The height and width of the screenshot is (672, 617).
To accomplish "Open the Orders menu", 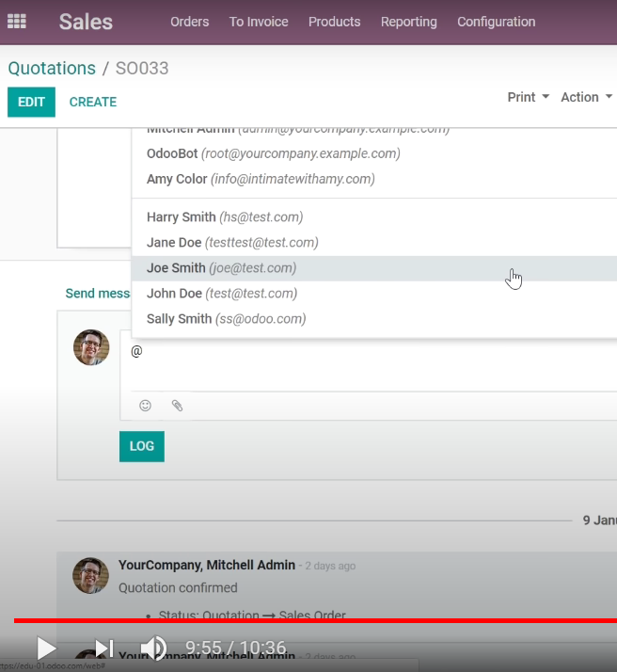I will pos(190,22).
